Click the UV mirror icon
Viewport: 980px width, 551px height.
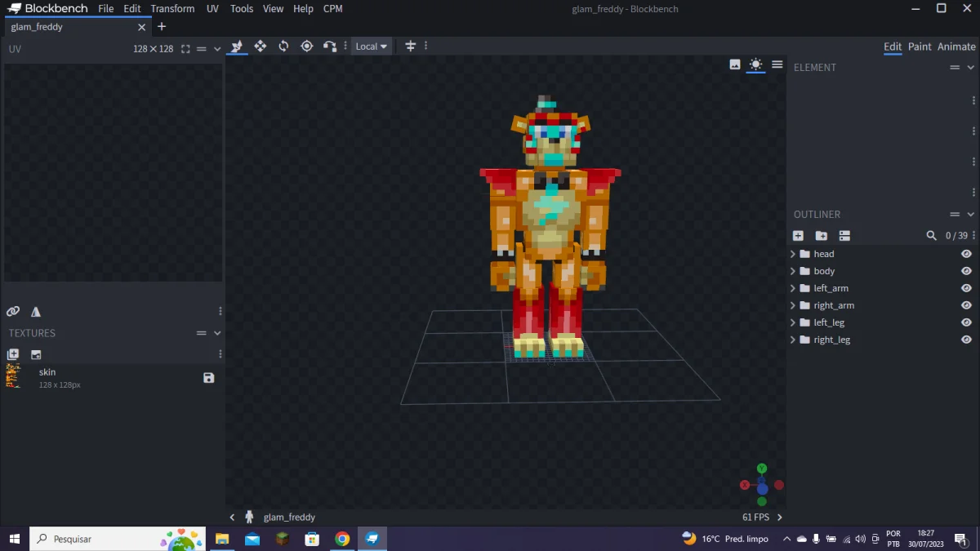click(x=36, y=312)
